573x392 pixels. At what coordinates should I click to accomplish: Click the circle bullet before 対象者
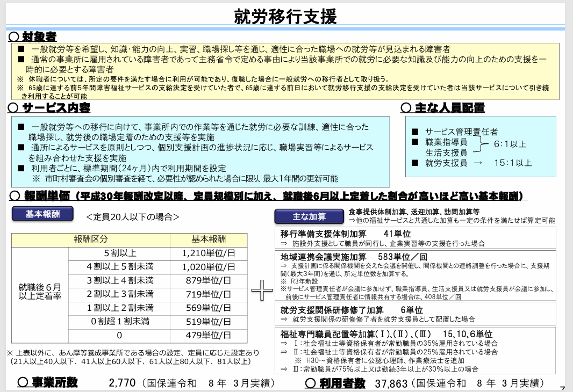click(x=13, y=37)
